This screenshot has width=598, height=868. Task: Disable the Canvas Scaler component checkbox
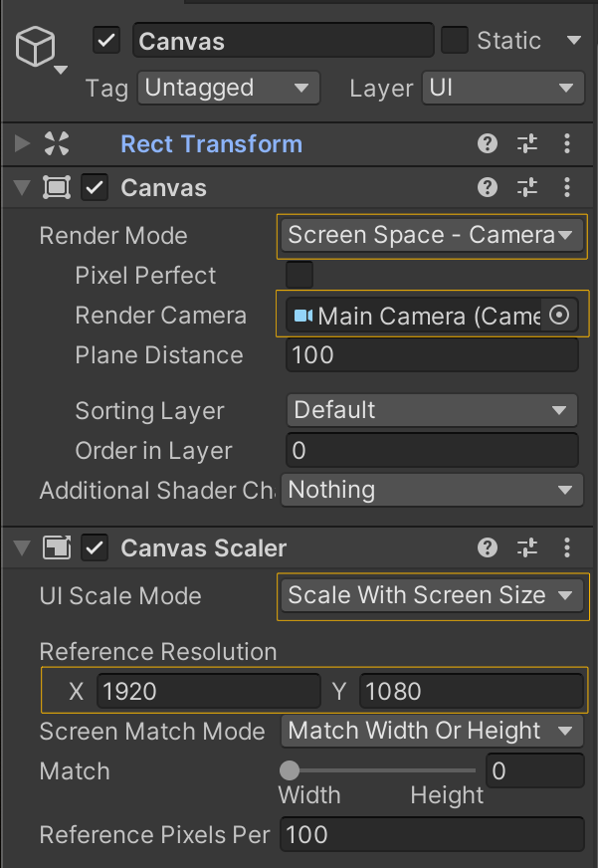tap(95, 547)
